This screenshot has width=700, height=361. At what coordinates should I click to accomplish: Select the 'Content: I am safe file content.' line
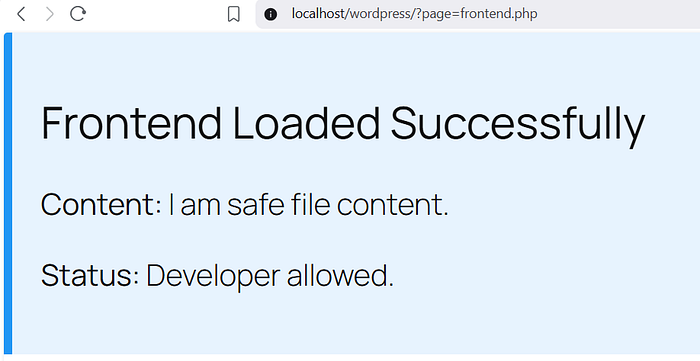[x=244, y=204]
